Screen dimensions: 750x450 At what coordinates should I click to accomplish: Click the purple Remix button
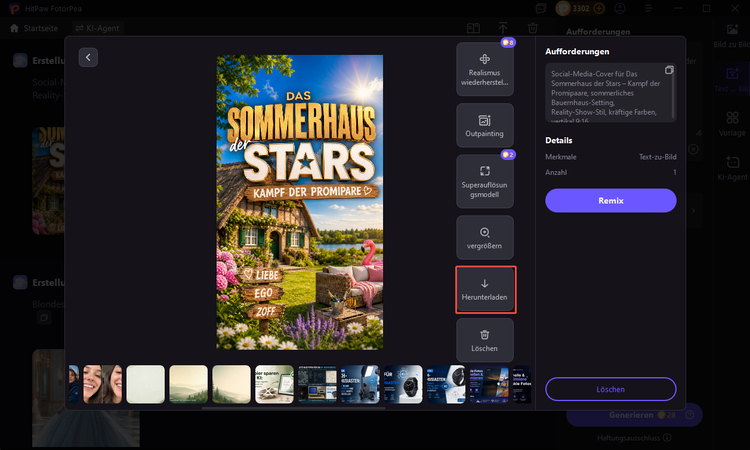point(611,200)
